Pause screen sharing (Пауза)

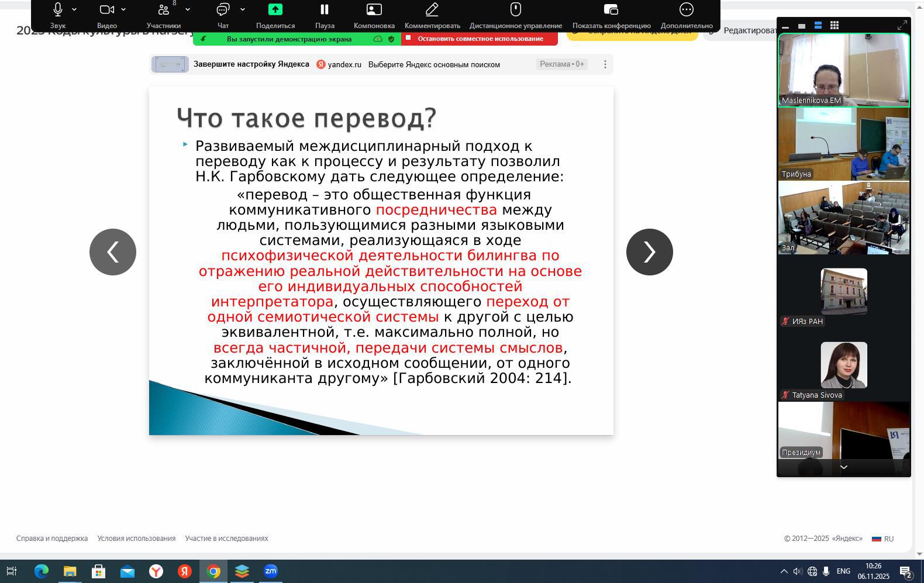pos(325,10)
